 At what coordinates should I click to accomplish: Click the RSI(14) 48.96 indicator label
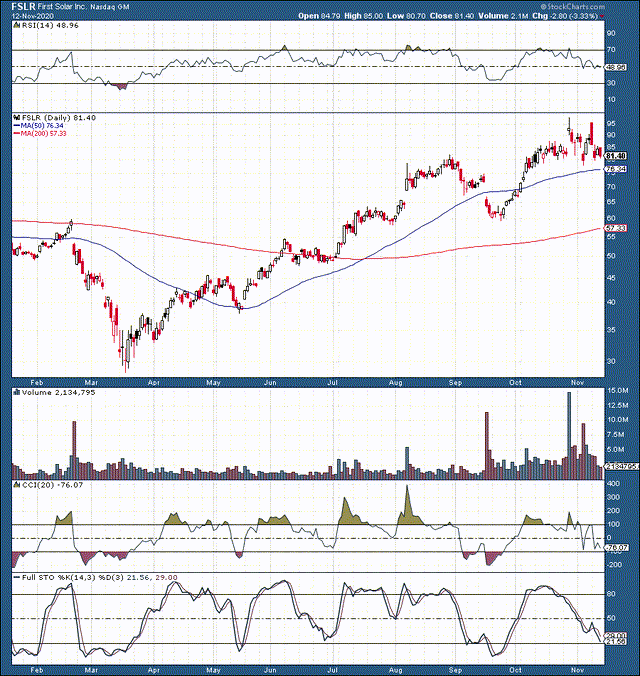tap(50, 25)
